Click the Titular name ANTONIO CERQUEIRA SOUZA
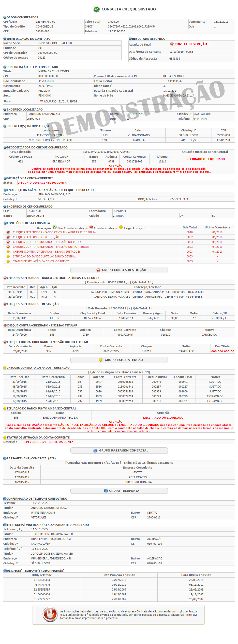The image size is (238, 644). pyautogui.click(x=50, y=508)
